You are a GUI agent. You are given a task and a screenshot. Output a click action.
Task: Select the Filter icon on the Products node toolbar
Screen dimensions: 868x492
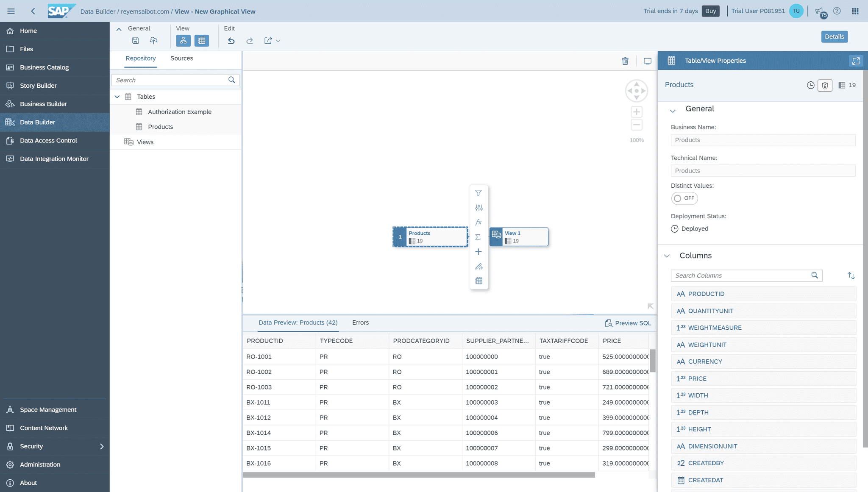click(x=479, y=193)
